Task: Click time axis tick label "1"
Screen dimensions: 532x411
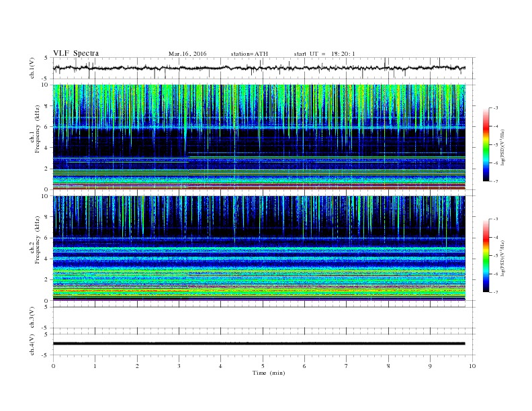Action: (95, 366)
